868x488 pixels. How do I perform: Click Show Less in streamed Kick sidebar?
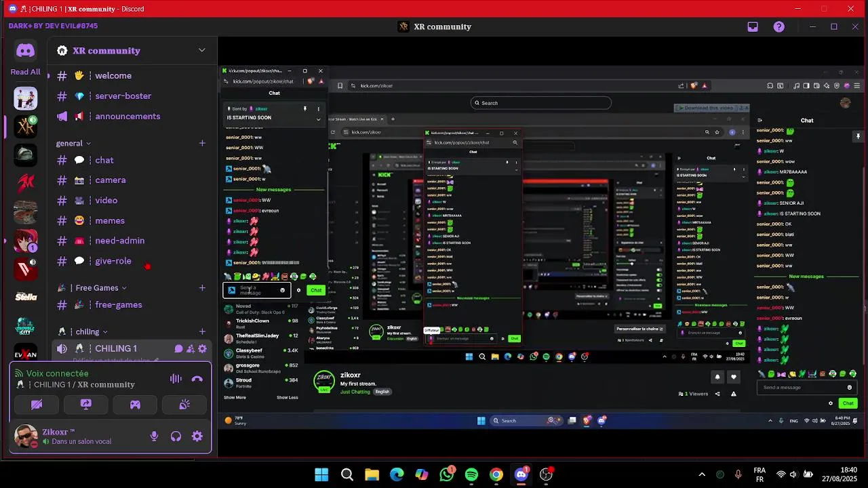[288, 398]
